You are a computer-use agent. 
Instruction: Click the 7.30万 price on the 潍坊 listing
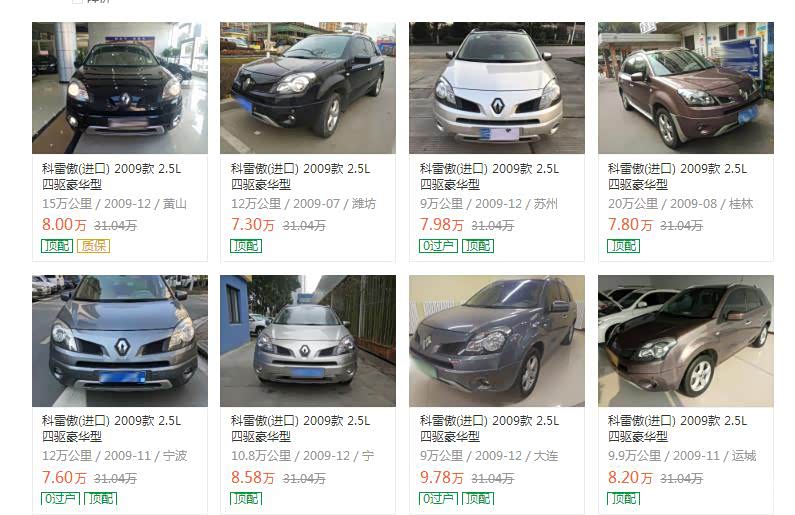point(252,225)
